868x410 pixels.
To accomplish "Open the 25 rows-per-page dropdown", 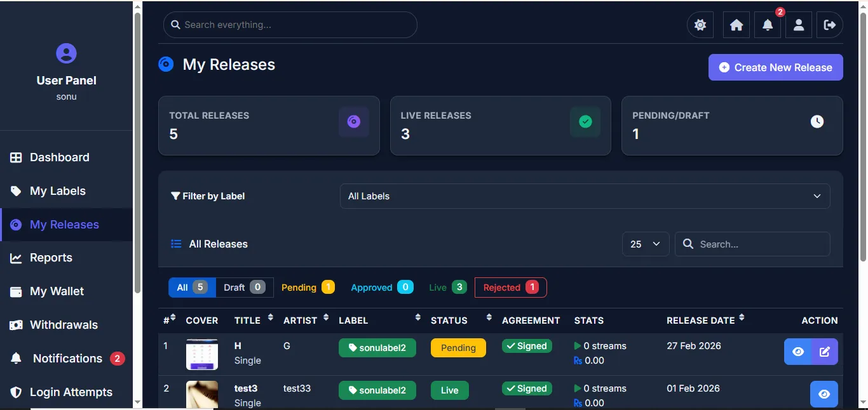I will [x=646, y=244].
